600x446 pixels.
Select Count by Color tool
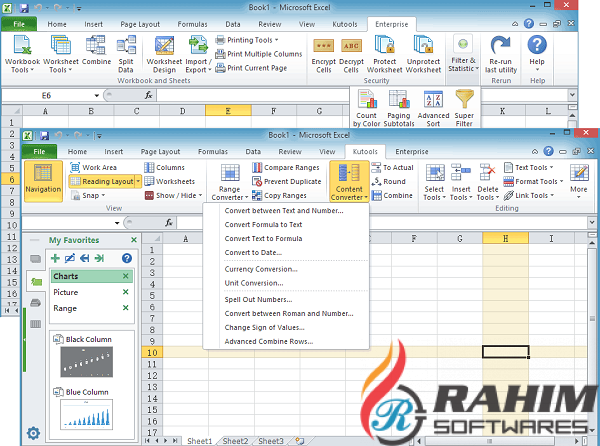[x=367, y=108]
